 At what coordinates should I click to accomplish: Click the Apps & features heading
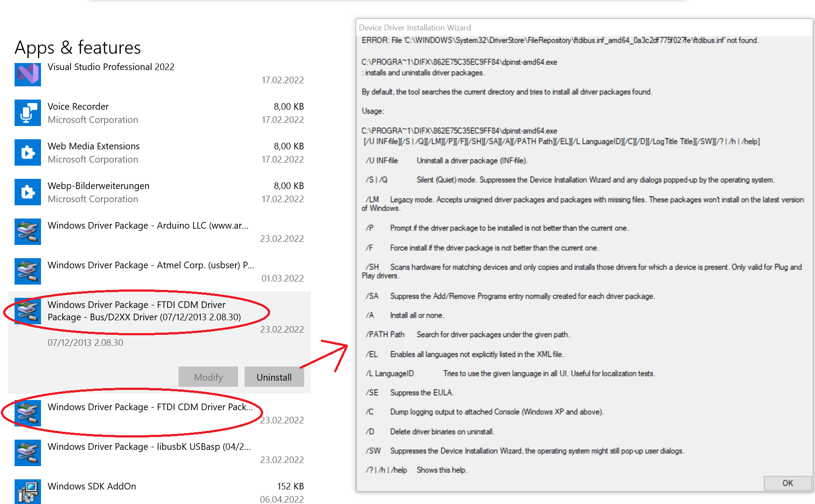(78, 48)
